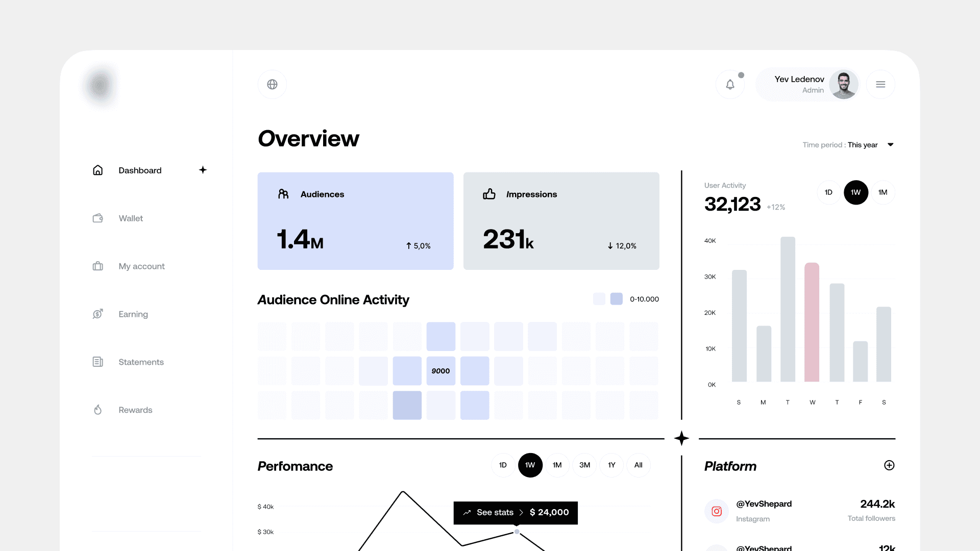Select 3M in Performance range
This screenshot has width=980, height=551.
click(584, 465)
